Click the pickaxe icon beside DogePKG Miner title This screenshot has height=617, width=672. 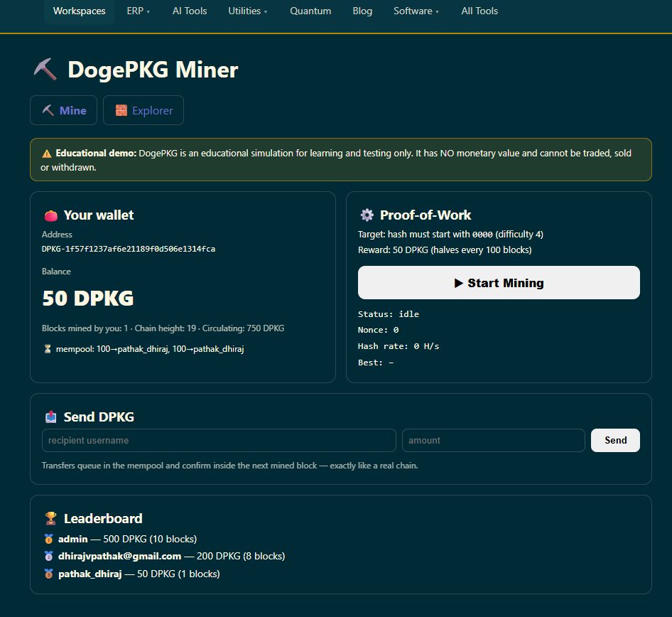(45, 70)
